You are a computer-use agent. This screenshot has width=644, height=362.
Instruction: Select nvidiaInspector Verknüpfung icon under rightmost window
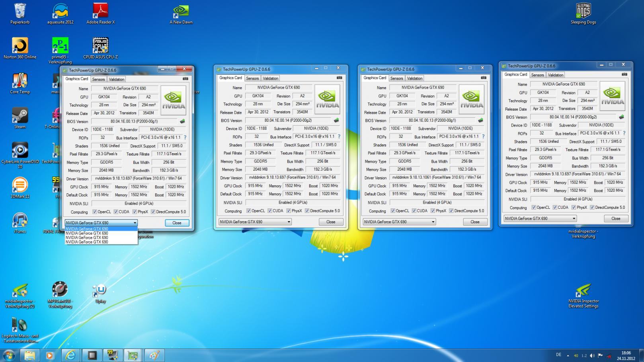[583, 234]
